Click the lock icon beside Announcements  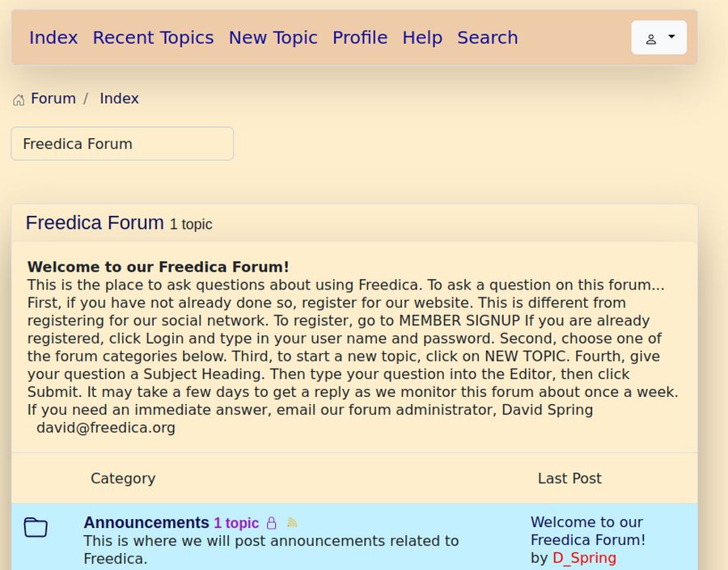tap(272, 523)
